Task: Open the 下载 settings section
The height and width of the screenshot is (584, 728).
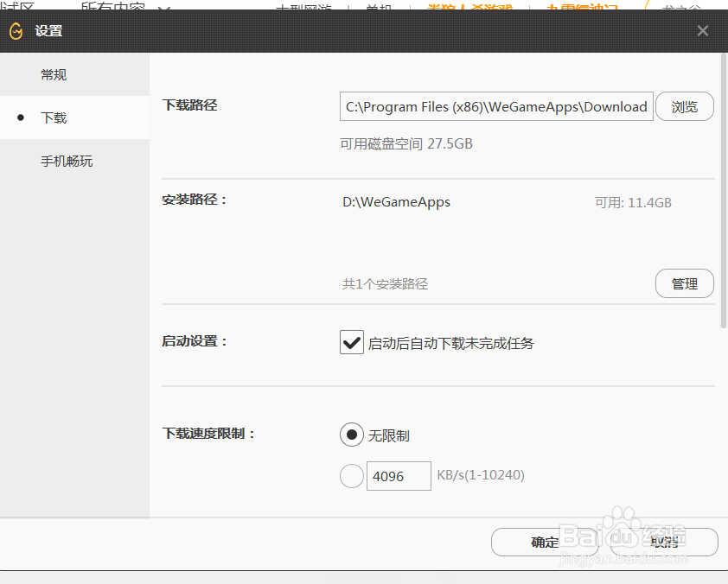Action: [53, 117]
